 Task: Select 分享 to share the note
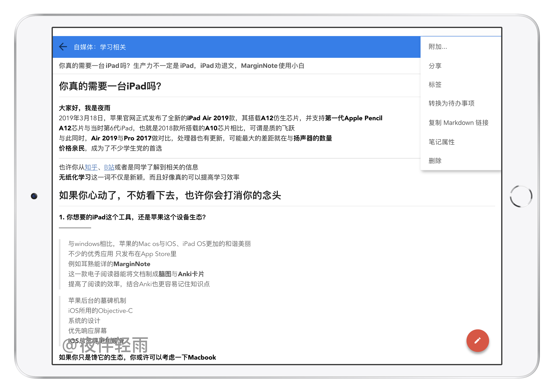435,65
